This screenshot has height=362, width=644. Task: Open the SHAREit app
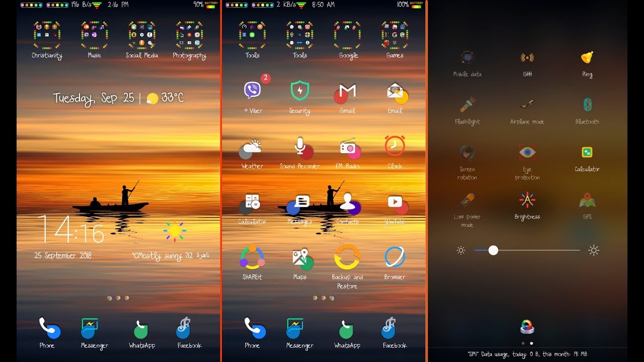coord(252,257)
